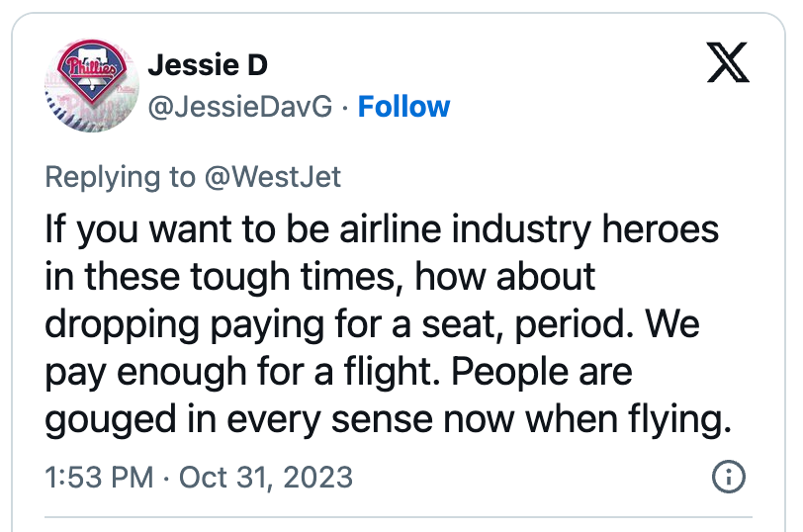
Task: Visit the @JessieDavG handle link
Action: click(x=239, y=107)
